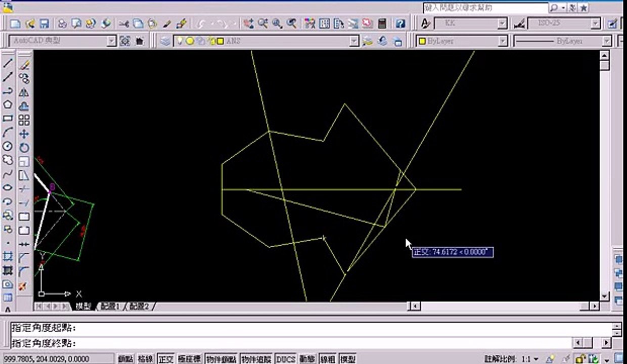Select the Erase modify tool

(24, 65)
